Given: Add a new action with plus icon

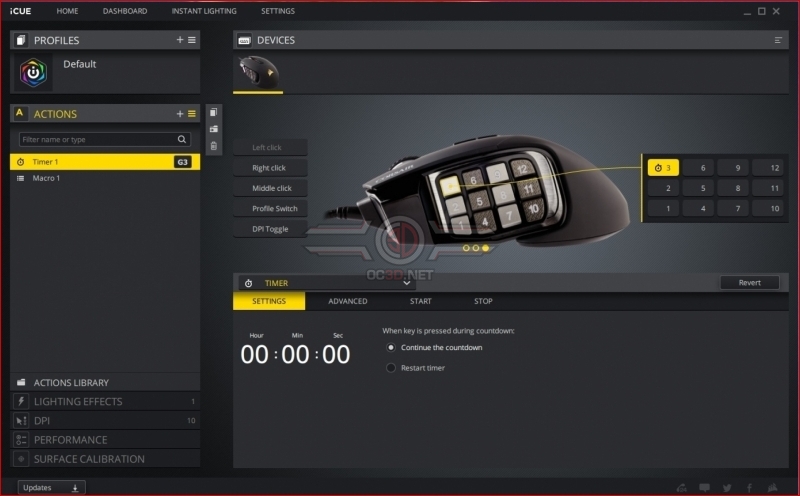Looking at the screenshot, I should (x=180, y=114).
